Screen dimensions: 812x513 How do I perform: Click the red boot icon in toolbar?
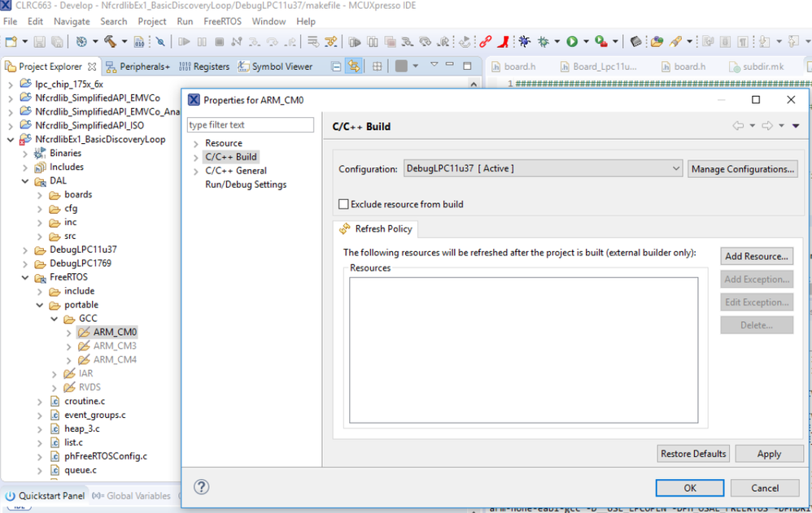click(503, 41)
